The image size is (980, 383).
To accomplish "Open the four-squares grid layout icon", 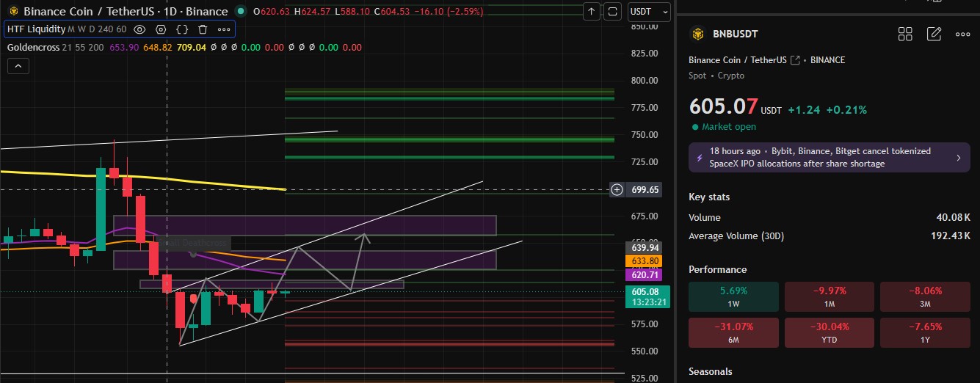I will pos(905,34).
